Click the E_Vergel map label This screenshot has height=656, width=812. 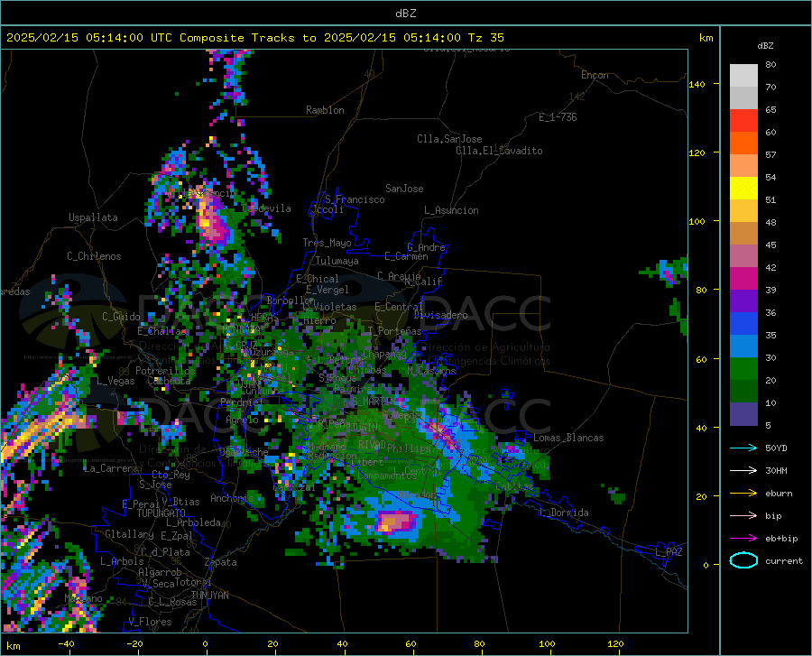(328, 290)
